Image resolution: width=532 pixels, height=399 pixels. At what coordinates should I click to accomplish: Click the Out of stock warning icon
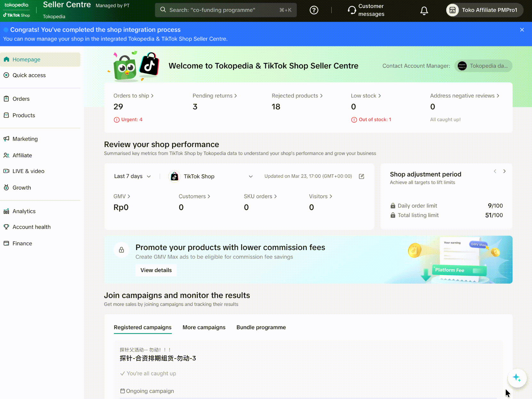click(x=354, y=120)
